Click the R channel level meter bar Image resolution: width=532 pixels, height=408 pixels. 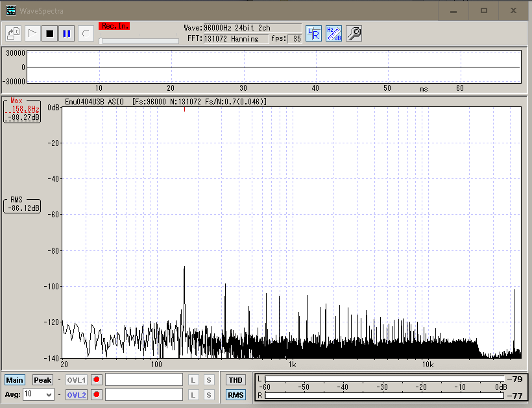(x=385, y=396)
